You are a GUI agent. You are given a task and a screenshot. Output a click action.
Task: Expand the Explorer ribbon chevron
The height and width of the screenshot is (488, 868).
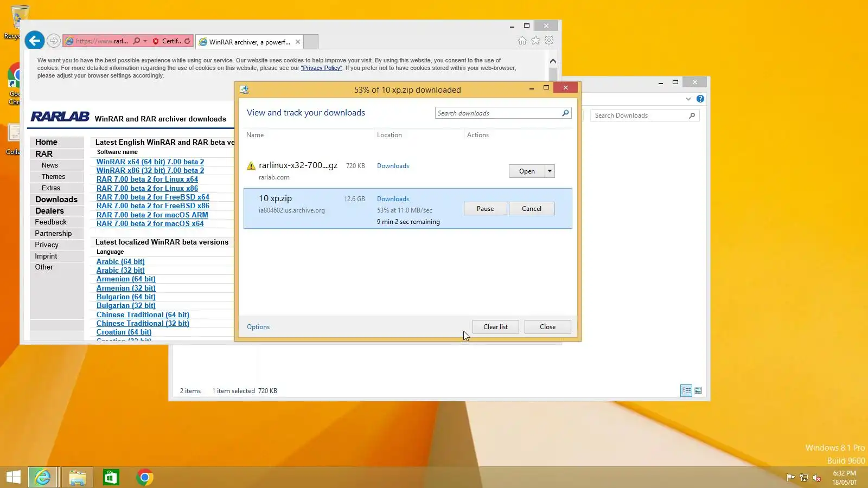[x=688, y=99]
